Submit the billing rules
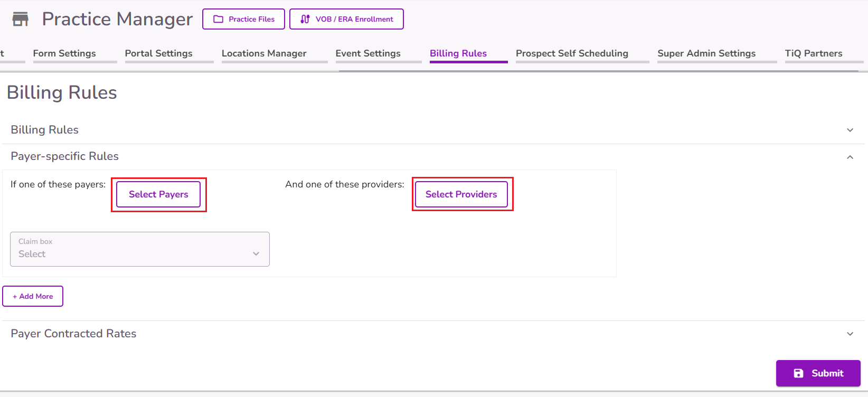This screenshot has width=868, height=397. coord(818,373)
